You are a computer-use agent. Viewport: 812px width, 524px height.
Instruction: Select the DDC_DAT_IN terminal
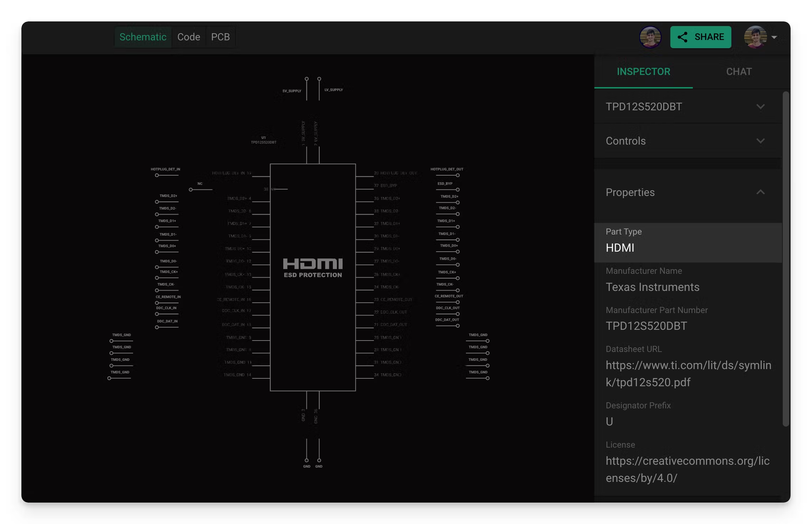167,324
